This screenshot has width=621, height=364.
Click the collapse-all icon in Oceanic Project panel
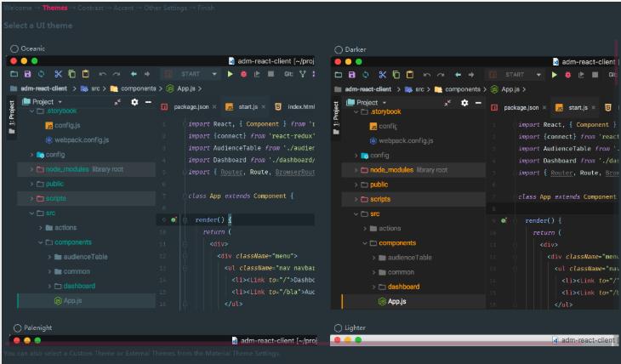[117, 102]
